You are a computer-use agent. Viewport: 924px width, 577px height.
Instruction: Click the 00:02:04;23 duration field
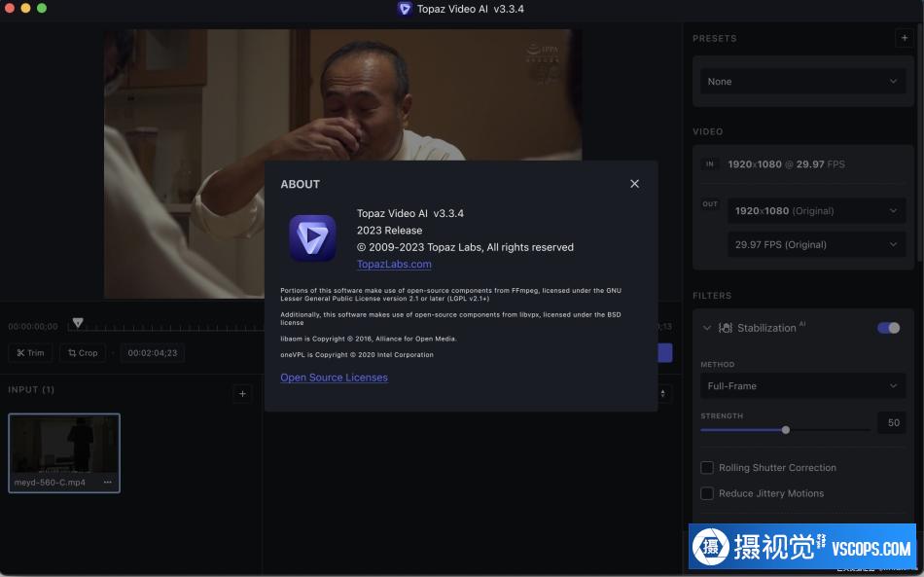pos(152,352)
